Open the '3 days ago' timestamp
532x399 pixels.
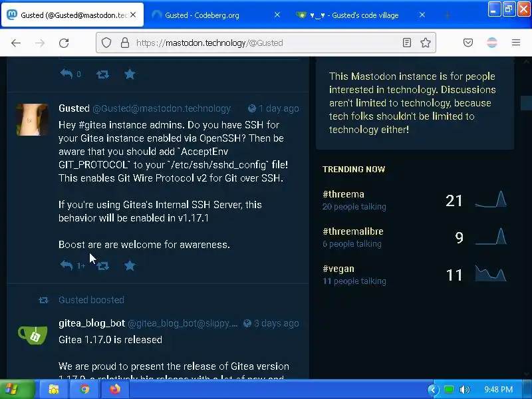[x=277, y=323]
